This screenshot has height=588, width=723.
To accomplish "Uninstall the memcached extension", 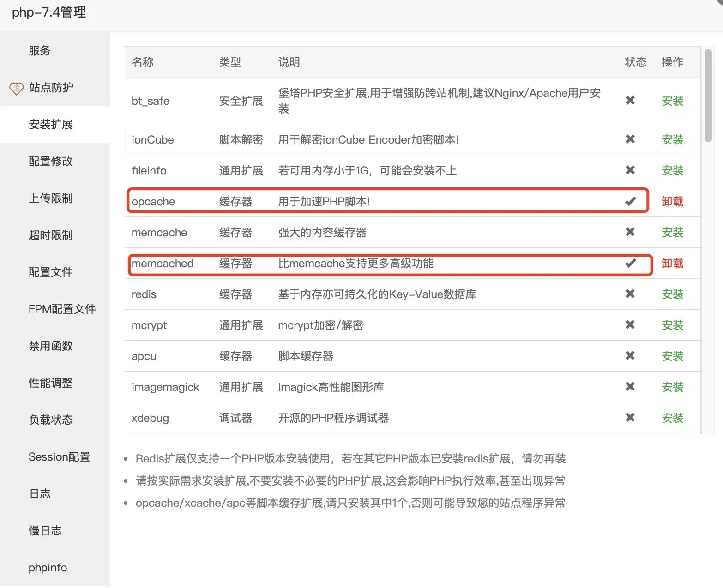I will click(672, 264).
